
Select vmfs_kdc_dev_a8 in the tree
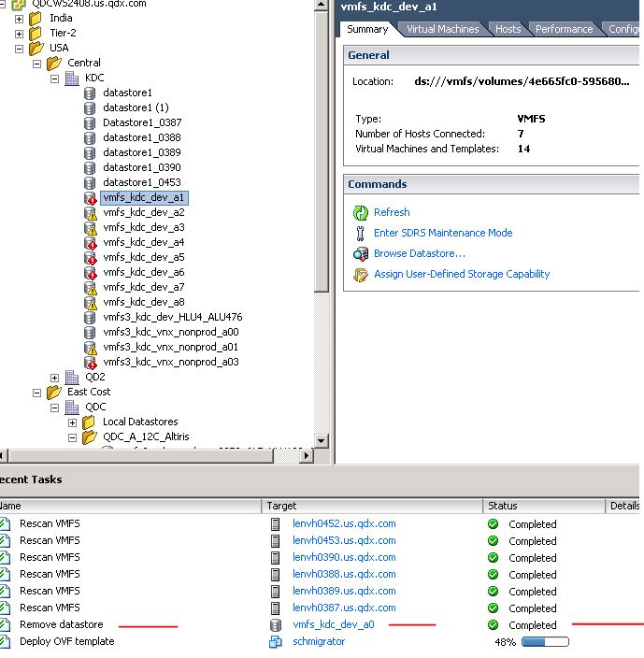click(144, 303)
